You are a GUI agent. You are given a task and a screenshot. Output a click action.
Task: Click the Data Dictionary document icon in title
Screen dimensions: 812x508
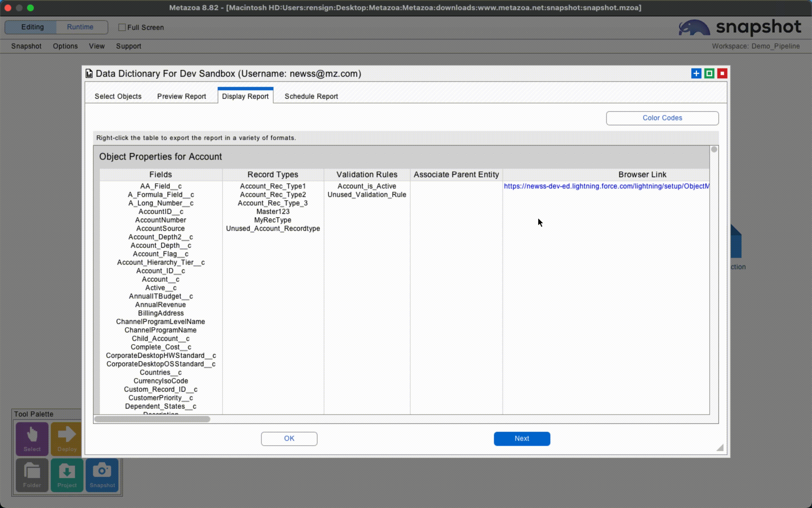pyautogui.click(x=89, y=74)
